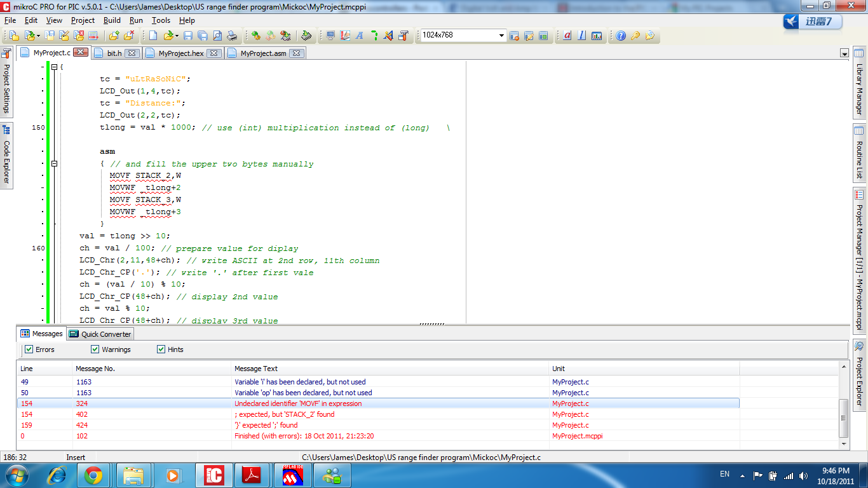868x488 pixels.
Task: Open the Project menu
Action: click(x=83, y=20)
